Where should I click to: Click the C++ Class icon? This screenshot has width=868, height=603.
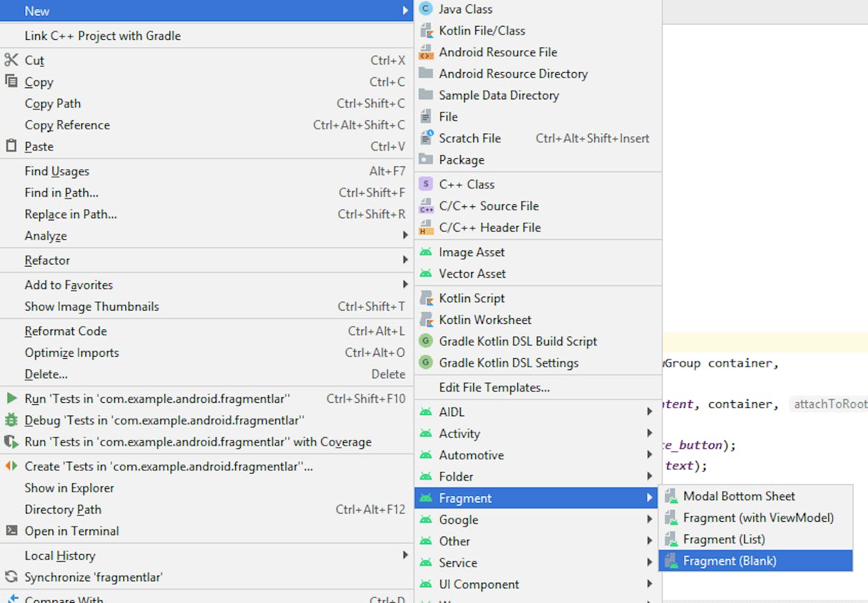pyautogui.click(x=426, y=185)
